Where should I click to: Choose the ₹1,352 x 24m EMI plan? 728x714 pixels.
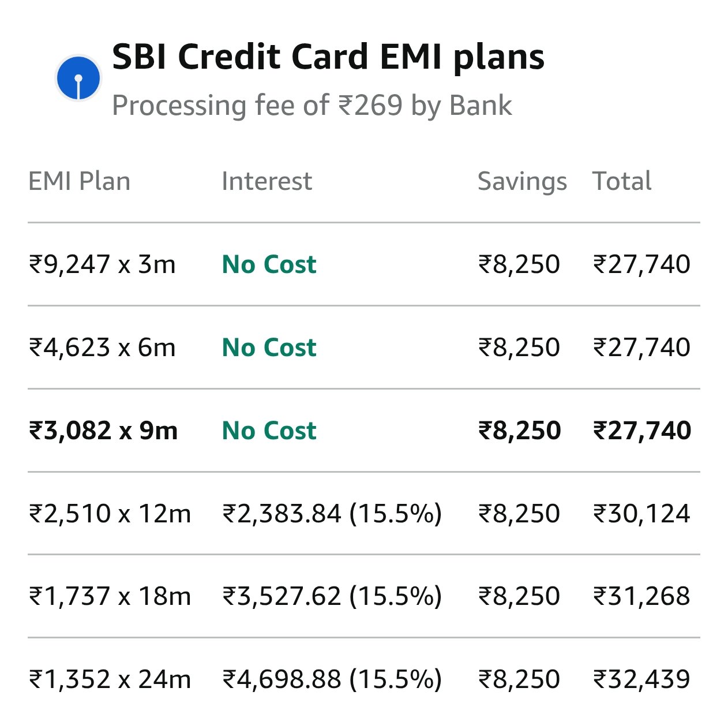pyautogui.click(x=110, y=679)
